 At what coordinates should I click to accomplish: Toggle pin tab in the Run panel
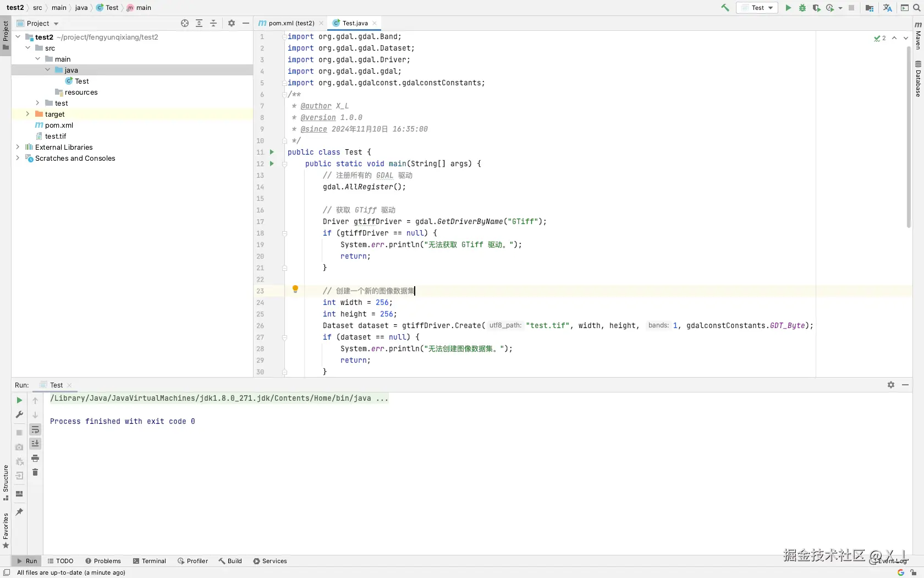19,512
